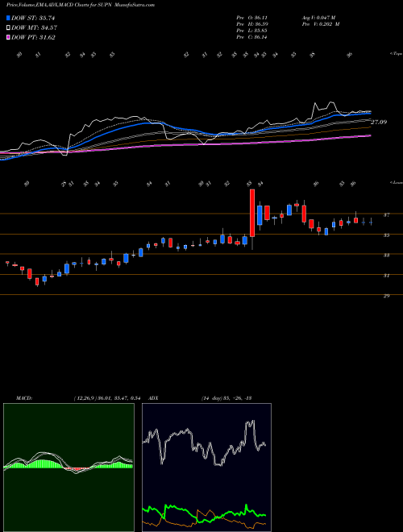Image resolution: width=403 pixels, height=532 pixels.
Task: Click the chart title for SUPN
Action: pyautogui.click(x=81, y=5)
